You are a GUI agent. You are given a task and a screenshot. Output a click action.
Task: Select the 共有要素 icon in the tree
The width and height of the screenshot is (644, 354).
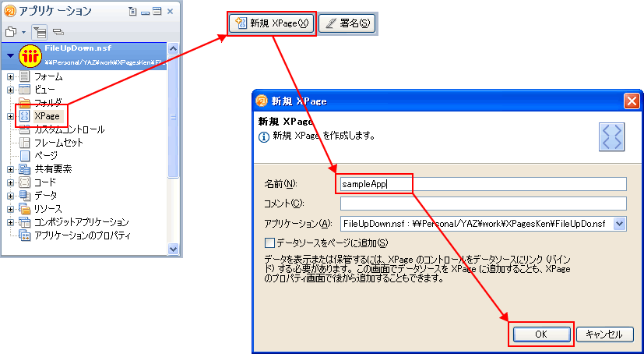coord(25,169)
